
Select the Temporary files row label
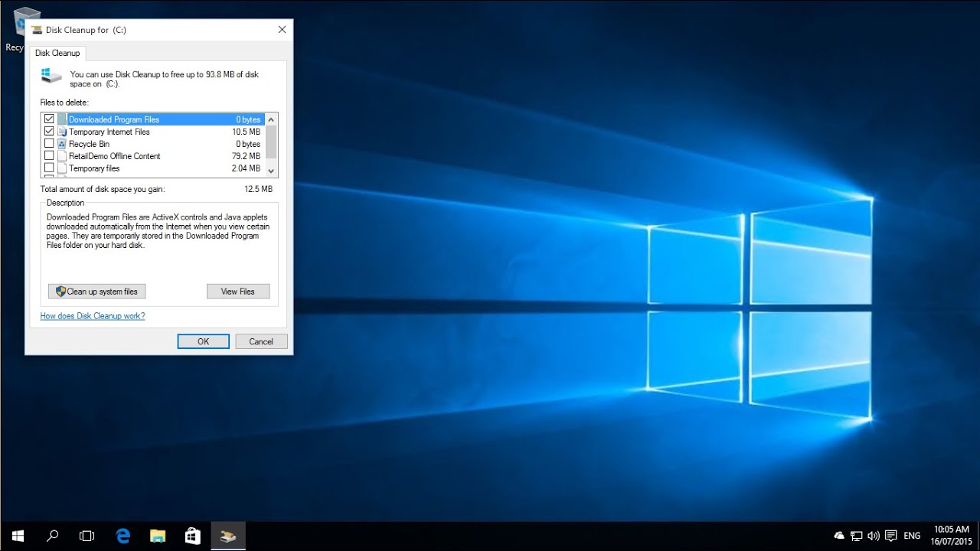[x=94, y=168]
